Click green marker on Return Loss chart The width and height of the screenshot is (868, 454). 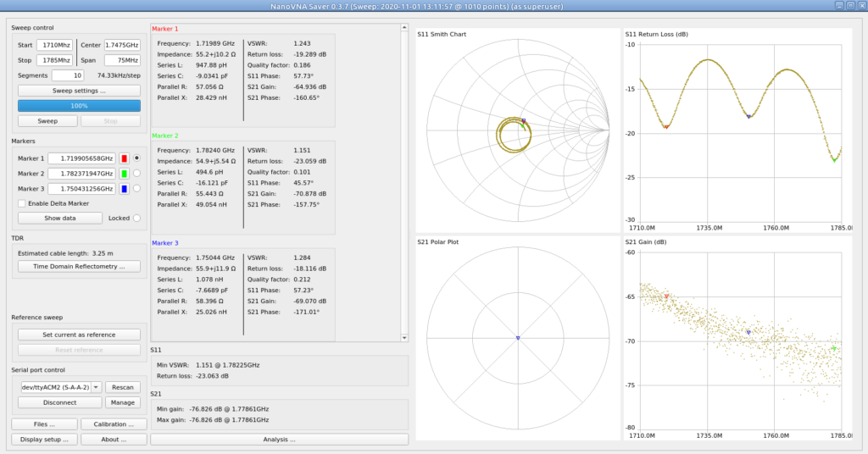coord(834,160)
